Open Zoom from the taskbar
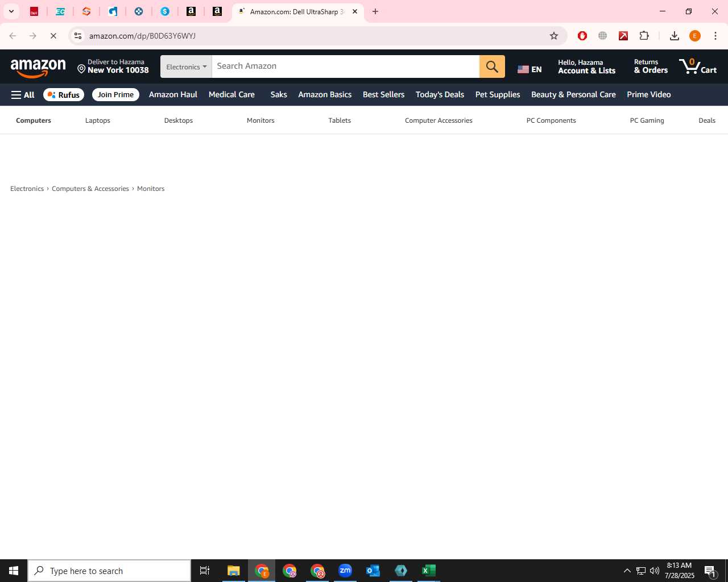Viewport: 728px width, 582px height. click(345, 571)
